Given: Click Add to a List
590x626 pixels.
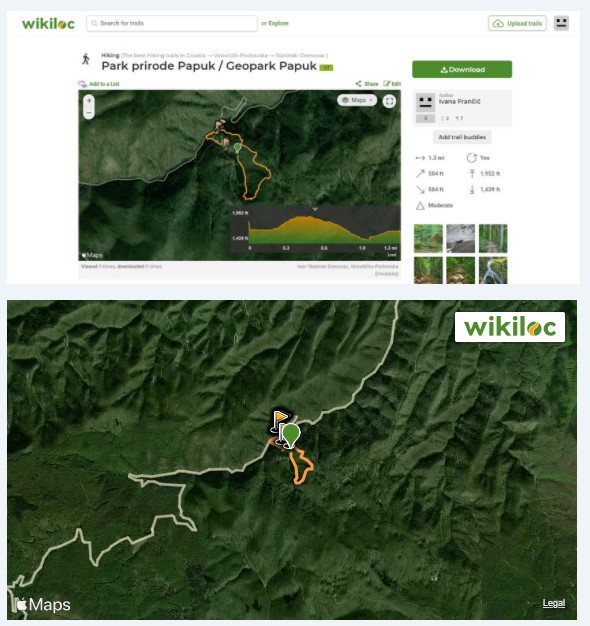Looking at the screenshot, I should click(x=99, y=84).
